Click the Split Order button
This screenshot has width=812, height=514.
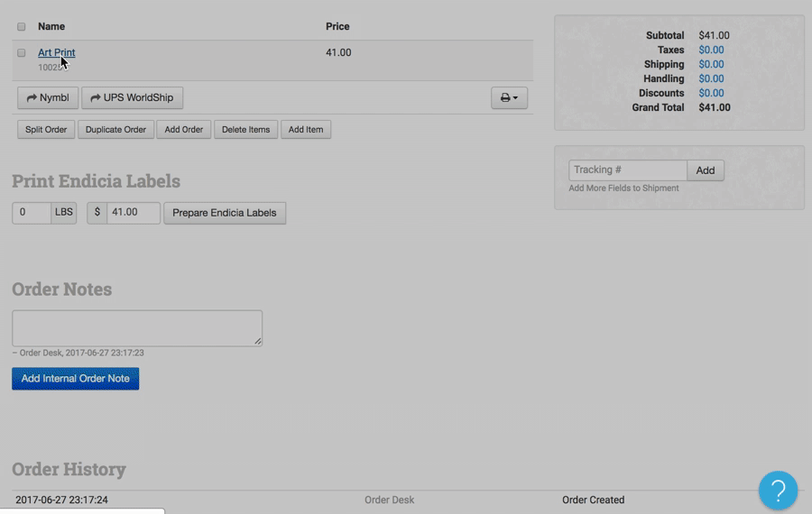[x=46, y=130]
